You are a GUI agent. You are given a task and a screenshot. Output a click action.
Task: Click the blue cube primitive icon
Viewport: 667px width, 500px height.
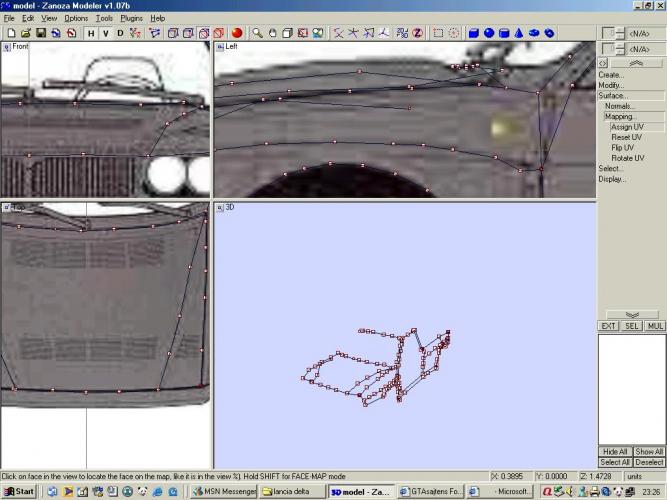pyautogui.click(x=474, y=33)
